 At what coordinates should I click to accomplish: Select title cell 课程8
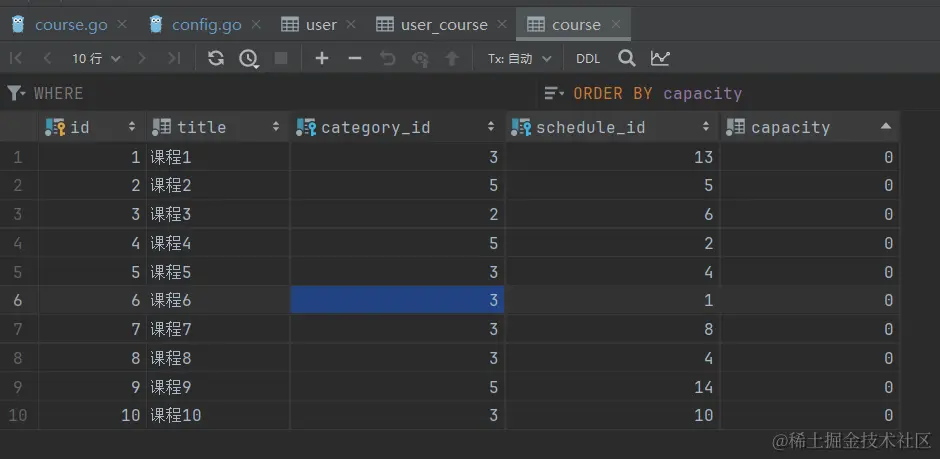pos(218,358)
